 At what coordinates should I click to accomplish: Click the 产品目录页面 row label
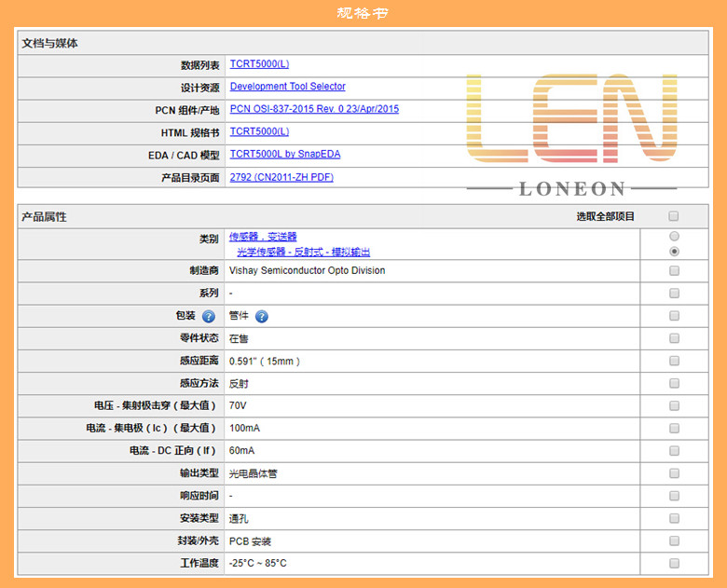tap(190, 178)
